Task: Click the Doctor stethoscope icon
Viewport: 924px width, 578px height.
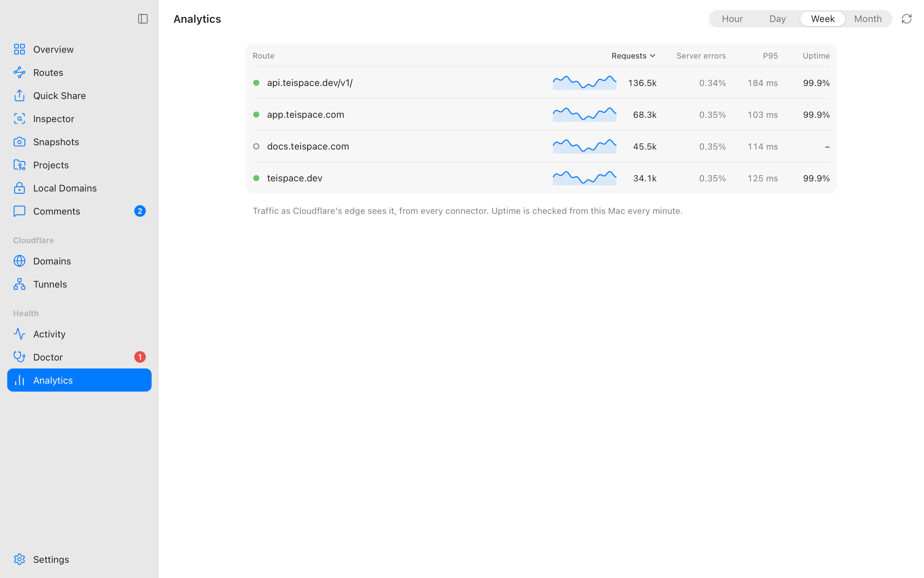Action: click(19, 357)
